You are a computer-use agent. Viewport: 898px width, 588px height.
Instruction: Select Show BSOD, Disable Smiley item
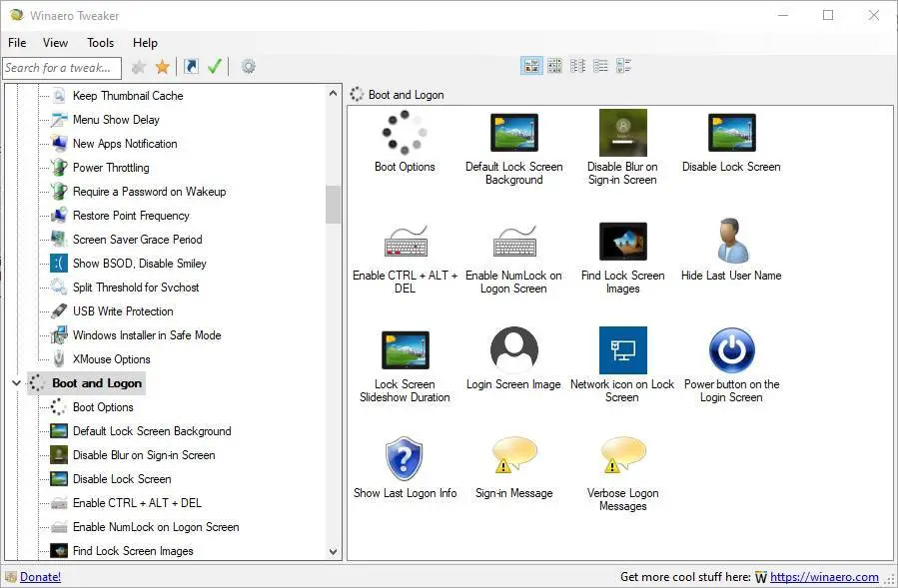click(x=139, y=264)
